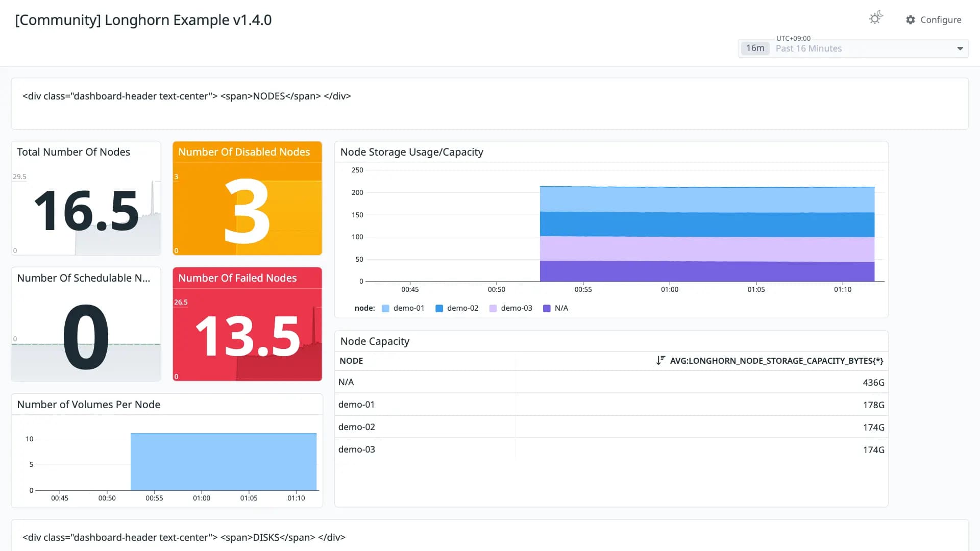Toggle the dark/light theme icon
This screenshot has height=551, width=980.
pyautogui.click(x=876, y=18)
